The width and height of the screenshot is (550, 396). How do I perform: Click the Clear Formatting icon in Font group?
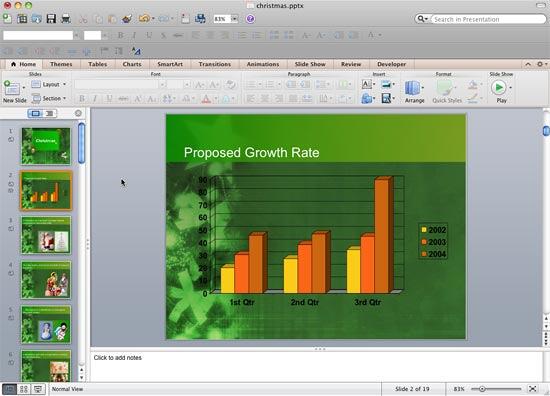230,85
